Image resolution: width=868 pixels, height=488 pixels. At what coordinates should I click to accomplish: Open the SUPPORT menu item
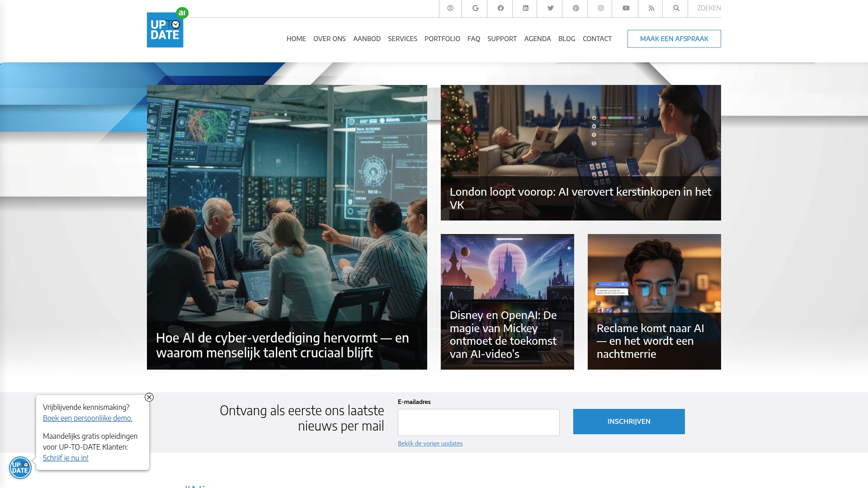[x=502, y=39]
